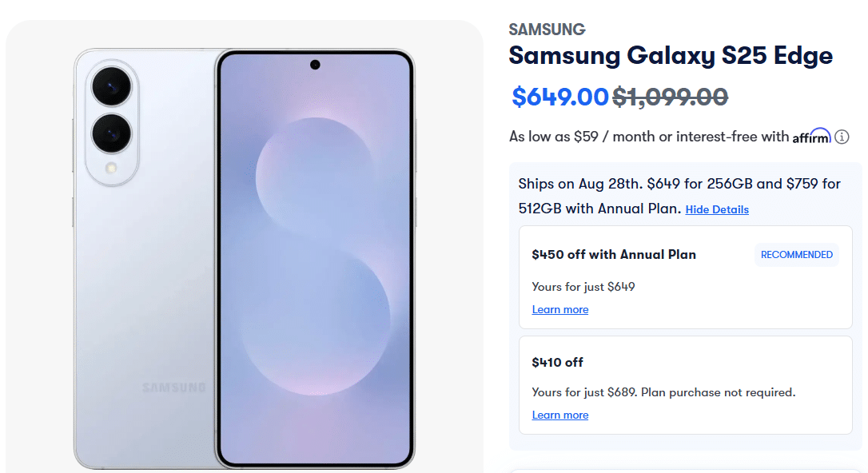Viewport: 868px width, 473px height.
Task: Click the RECOMMENDED badge
Action: coord(796,255)
